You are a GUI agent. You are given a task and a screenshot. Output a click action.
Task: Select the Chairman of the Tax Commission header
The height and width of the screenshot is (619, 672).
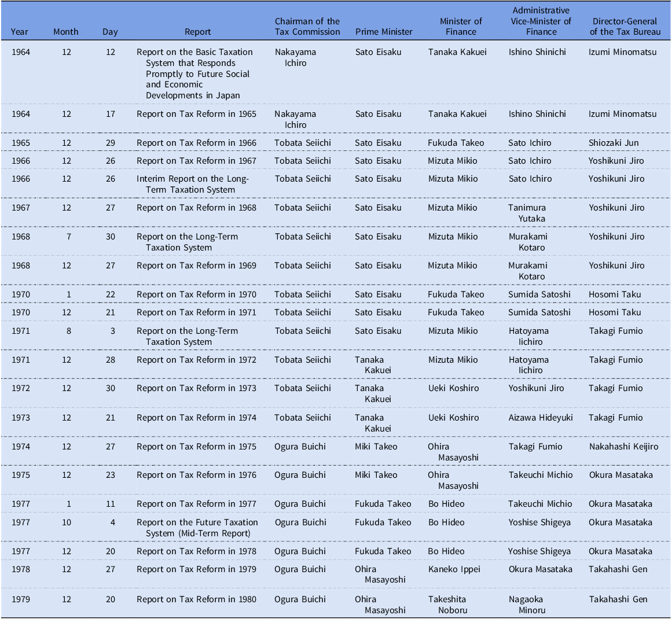tap(307, 27)
